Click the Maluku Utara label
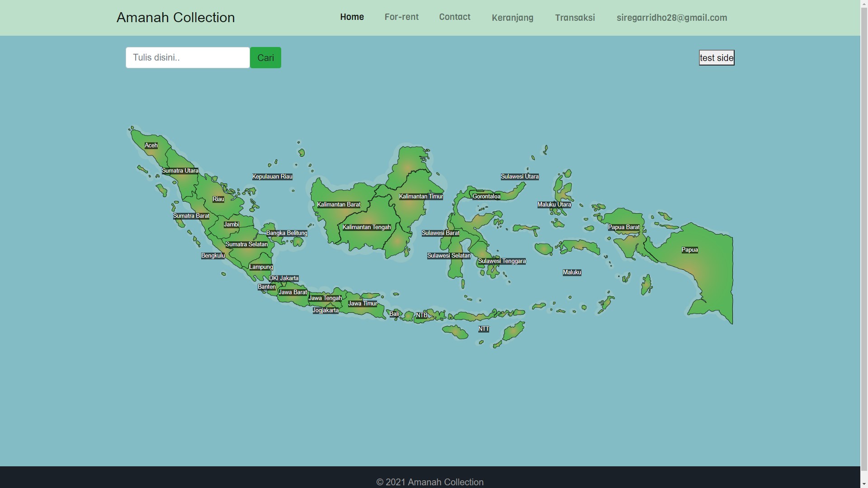Viewport: 868px width, 488px height. click(x=554, y=205)
